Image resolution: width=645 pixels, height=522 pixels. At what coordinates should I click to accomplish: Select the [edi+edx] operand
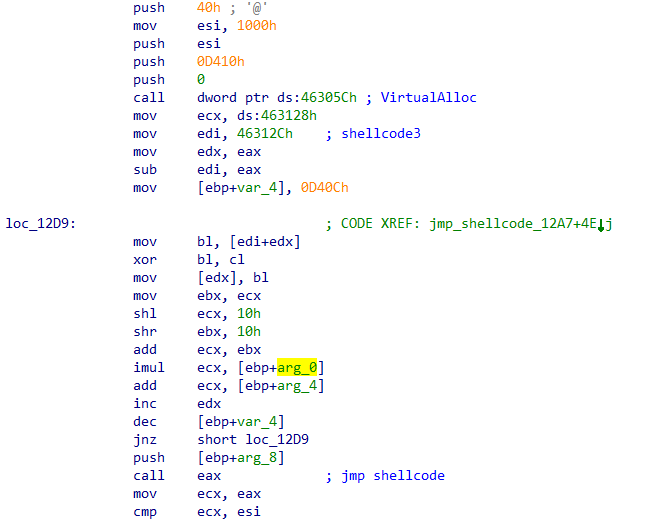pyautogui.click(x=265, y=242)
